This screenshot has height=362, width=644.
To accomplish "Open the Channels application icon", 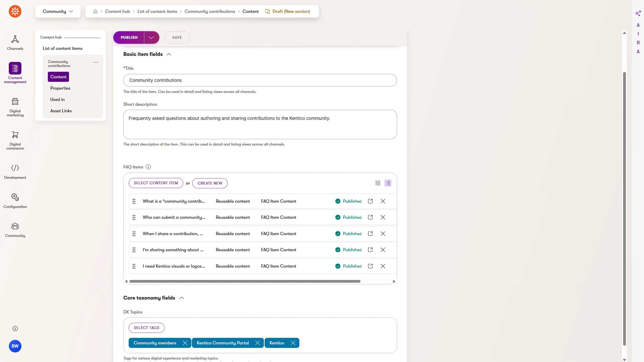I will click(15, 39).
